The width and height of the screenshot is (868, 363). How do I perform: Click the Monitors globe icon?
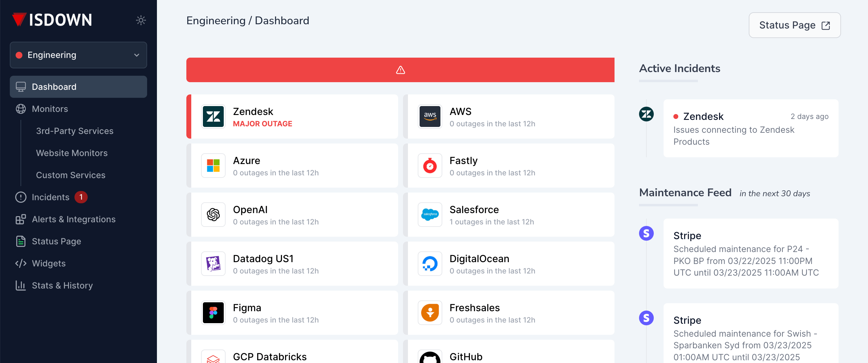click(x=21, y=109)
